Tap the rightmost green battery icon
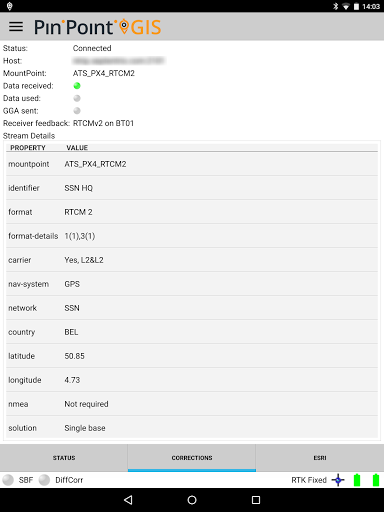 coord(376,480)
